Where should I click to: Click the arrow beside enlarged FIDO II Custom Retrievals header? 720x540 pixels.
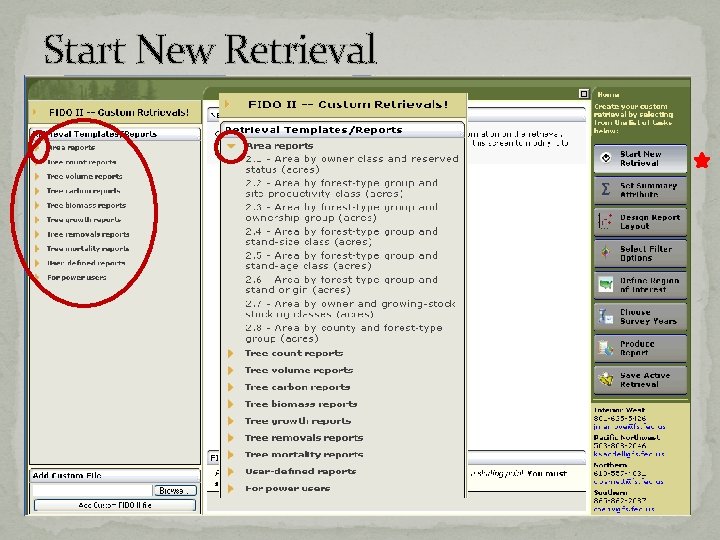[226, 104]
